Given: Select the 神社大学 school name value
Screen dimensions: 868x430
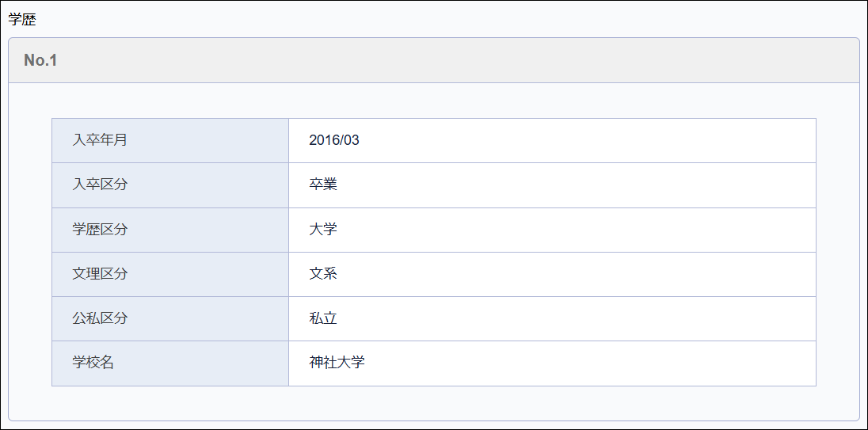Looking at the screenshot, I should (x=337, y=363).
